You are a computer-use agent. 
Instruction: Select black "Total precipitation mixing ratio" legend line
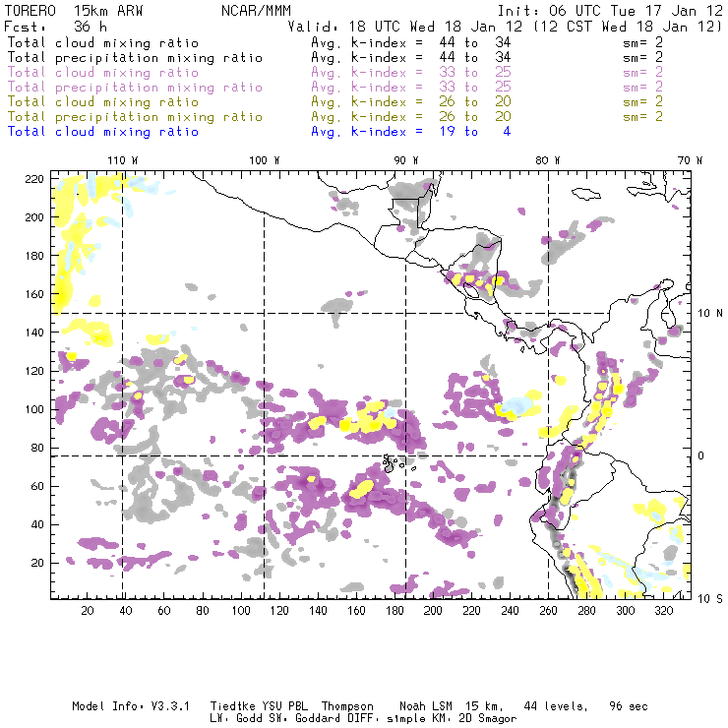click(x=135, y=58)
